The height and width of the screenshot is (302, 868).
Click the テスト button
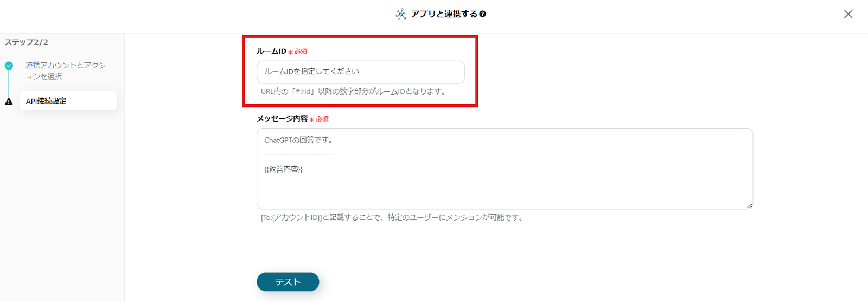288,282
